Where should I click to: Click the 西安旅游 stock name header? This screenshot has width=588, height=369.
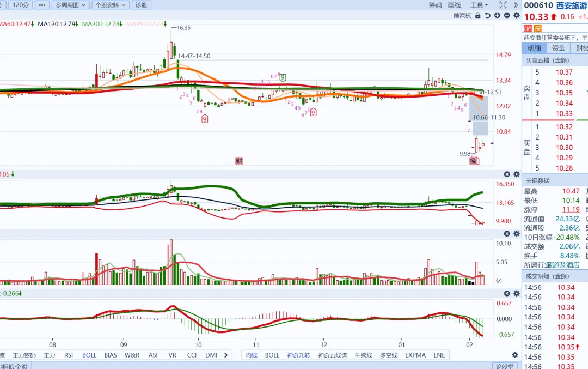[x=572, y=5]
